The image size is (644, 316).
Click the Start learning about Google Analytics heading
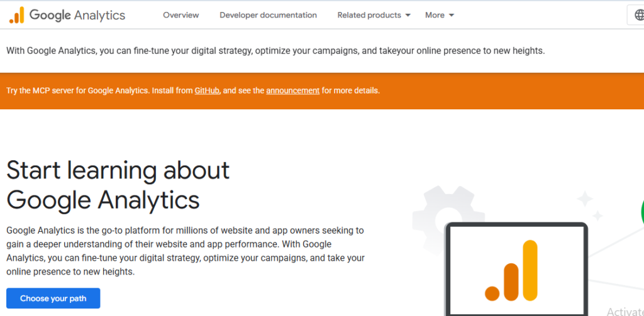pos(118,185)
